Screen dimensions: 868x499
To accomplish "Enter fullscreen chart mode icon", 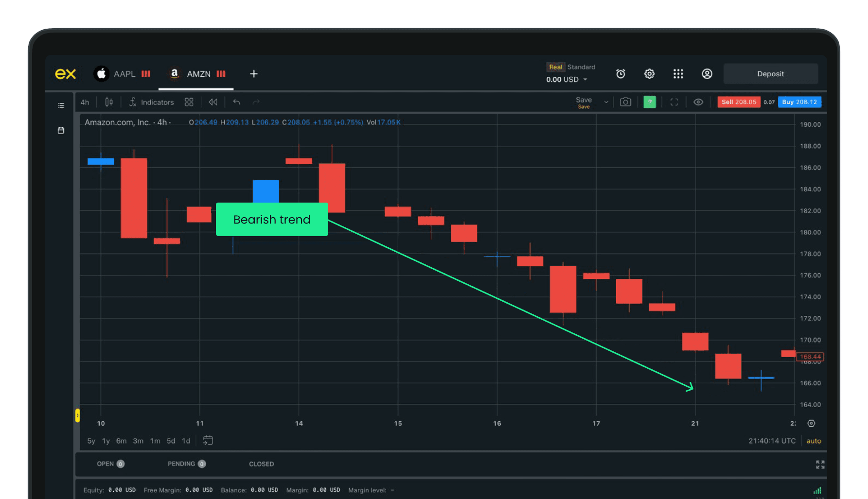I will point(674,102).
